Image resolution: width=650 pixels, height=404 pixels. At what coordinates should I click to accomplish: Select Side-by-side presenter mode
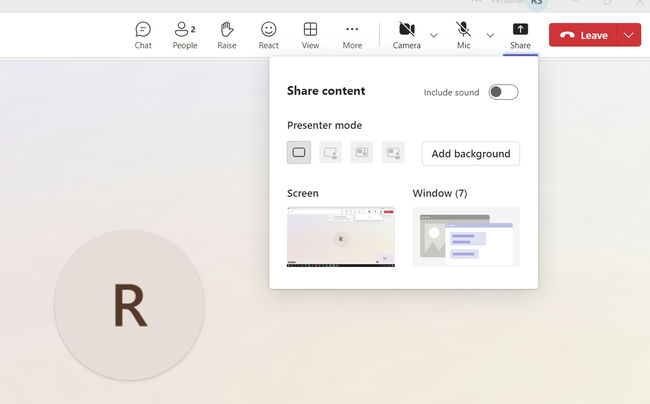(x=361, y=152)
